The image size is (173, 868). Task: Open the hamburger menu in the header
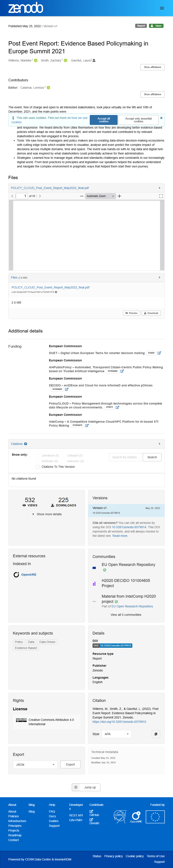click(162, 8)
